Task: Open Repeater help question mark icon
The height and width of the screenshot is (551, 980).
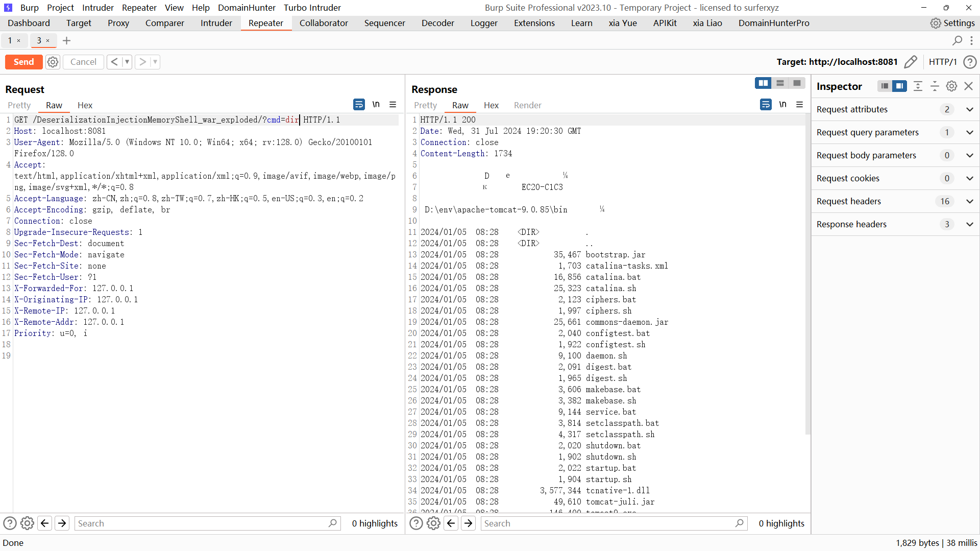Action: [x=970, y=62]
